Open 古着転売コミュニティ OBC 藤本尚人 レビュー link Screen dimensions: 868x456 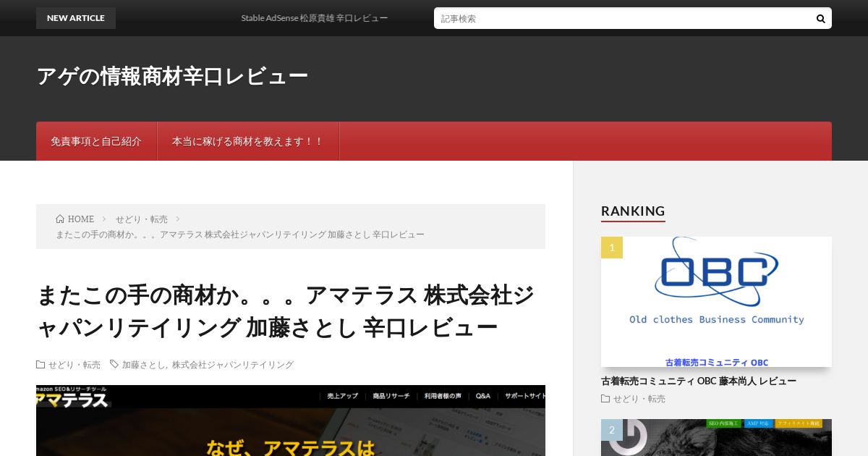[x=699, y=381]
